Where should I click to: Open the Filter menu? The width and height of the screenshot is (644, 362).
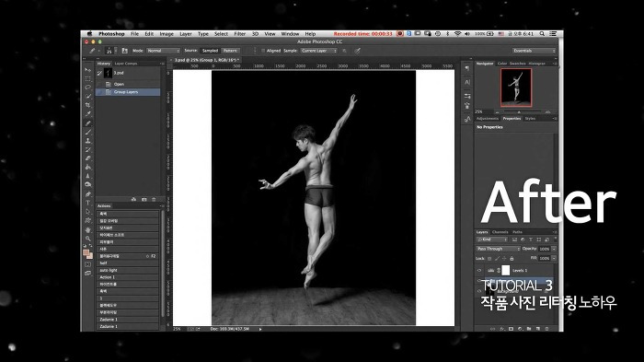tap(240, 34)
